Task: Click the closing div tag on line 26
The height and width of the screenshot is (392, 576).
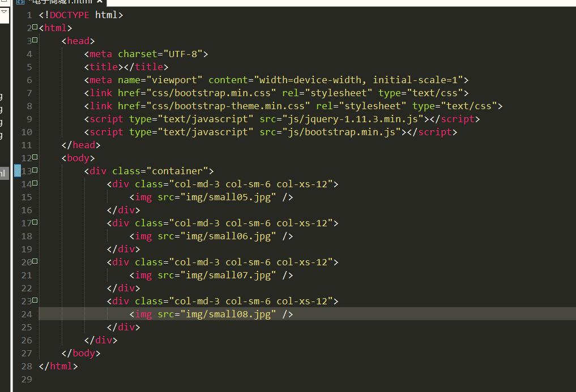Action: [101, 341]
